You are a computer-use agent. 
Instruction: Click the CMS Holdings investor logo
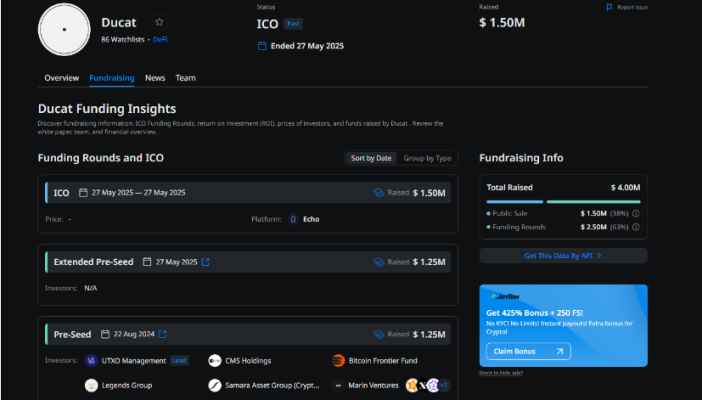[x=215, y=360]
